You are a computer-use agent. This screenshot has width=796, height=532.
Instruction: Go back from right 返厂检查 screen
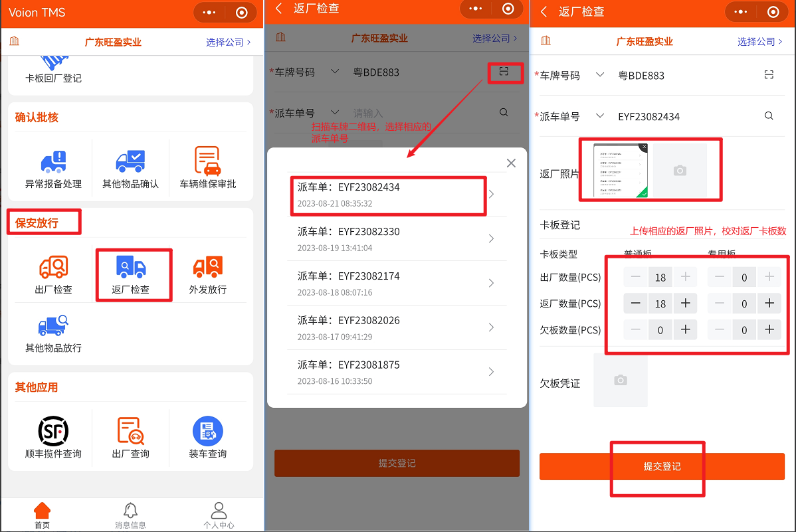point(544,12)
